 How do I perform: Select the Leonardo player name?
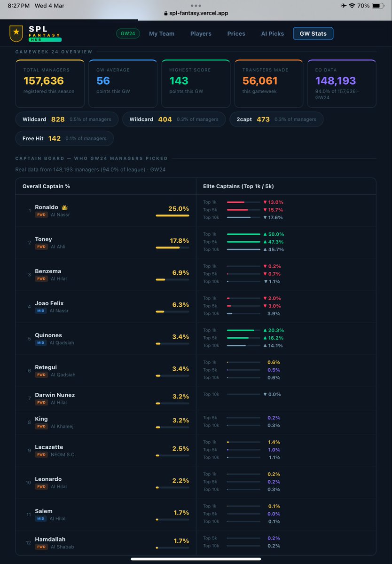(x=48, y=479)
